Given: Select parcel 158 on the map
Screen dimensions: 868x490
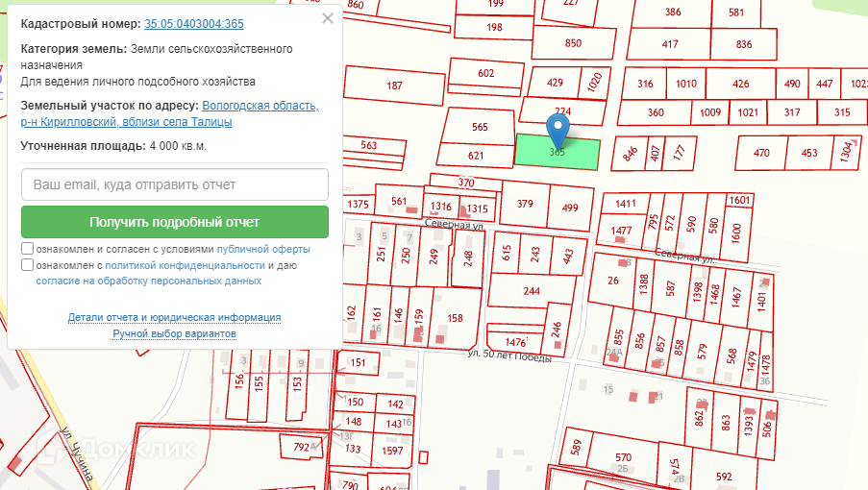Looking at the screenshot, I should [455, 317].
